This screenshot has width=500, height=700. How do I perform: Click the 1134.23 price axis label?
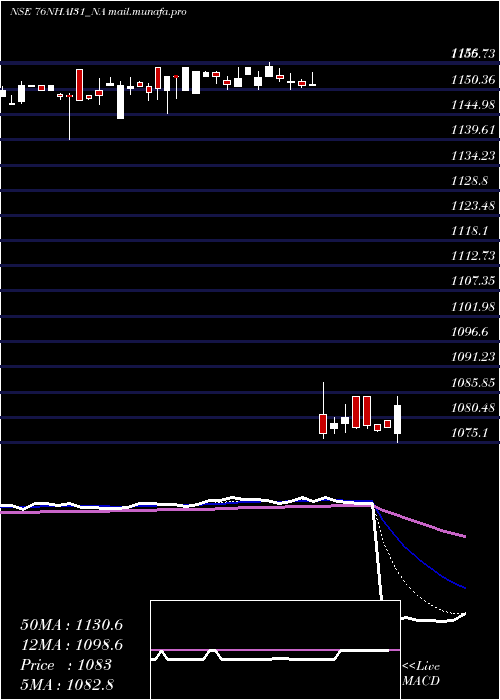(473, 155)
